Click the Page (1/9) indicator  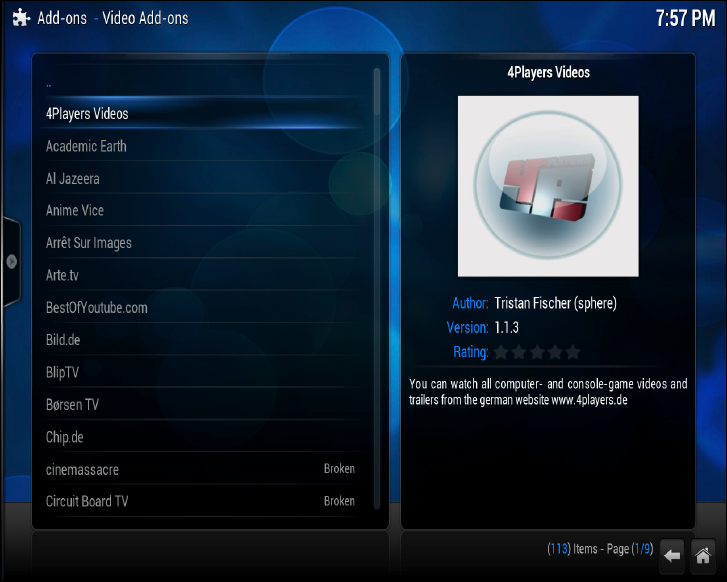630,549
